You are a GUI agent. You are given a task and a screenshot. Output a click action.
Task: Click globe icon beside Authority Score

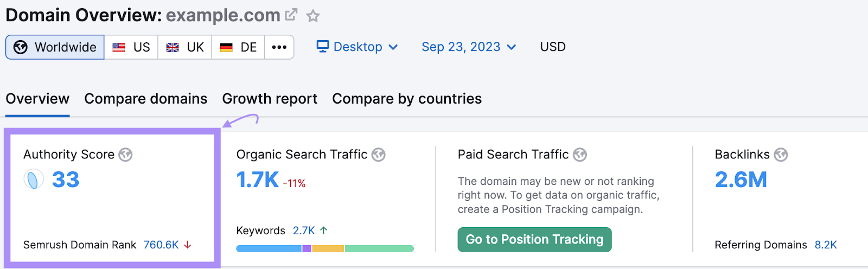125,155
